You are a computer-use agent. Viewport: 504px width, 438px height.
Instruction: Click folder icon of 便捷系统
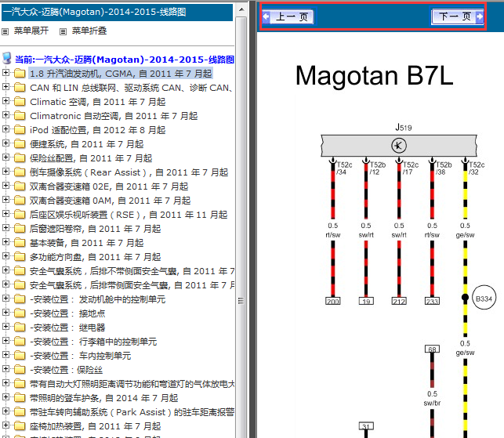click(20, 144)
